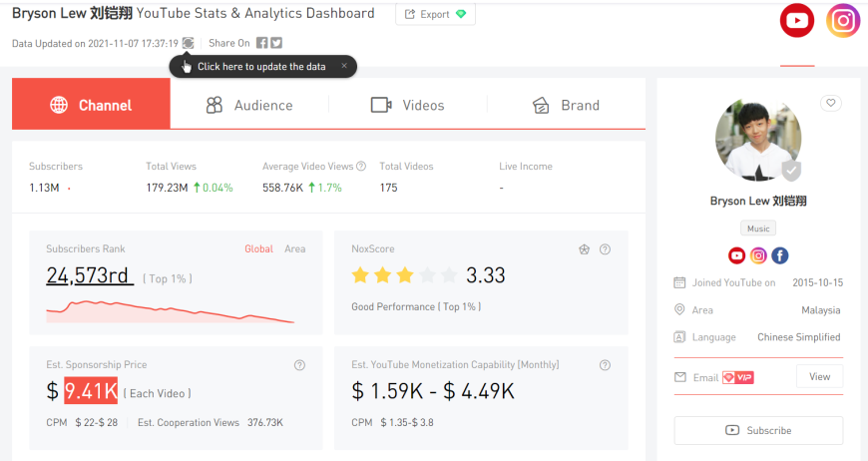Share on Twitter icon
The image size is (868, 461).
pos(276,43)
